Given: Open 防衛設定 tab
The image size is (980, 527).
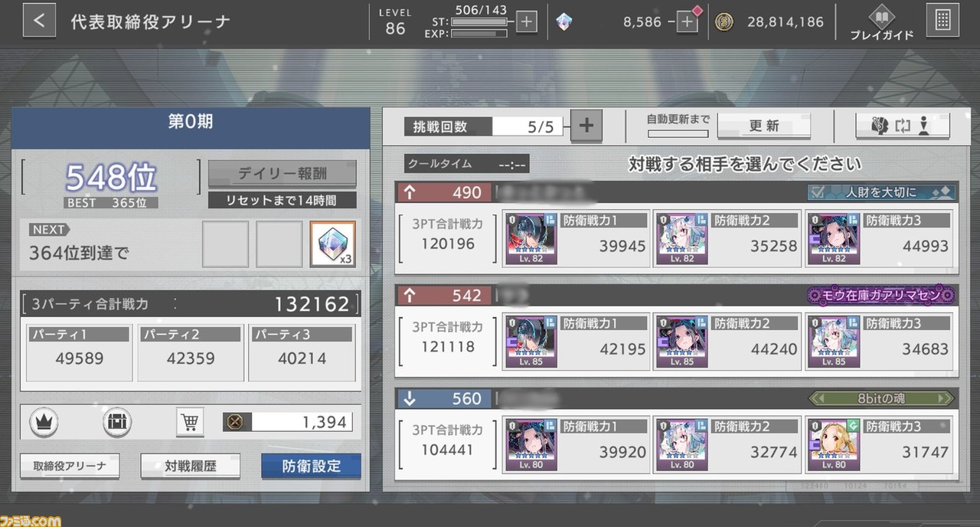Looking at the screenshot, I should point(311,466).
